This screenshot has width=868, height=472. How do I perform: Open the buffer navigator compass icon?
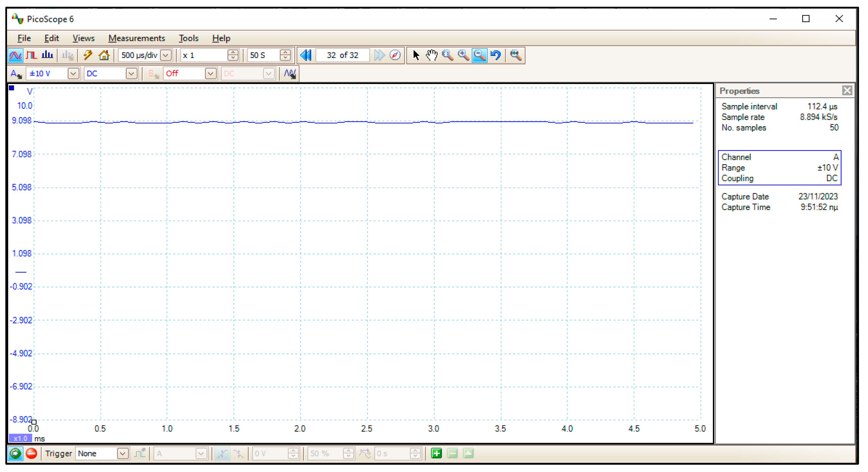click(x=395, y=55)
